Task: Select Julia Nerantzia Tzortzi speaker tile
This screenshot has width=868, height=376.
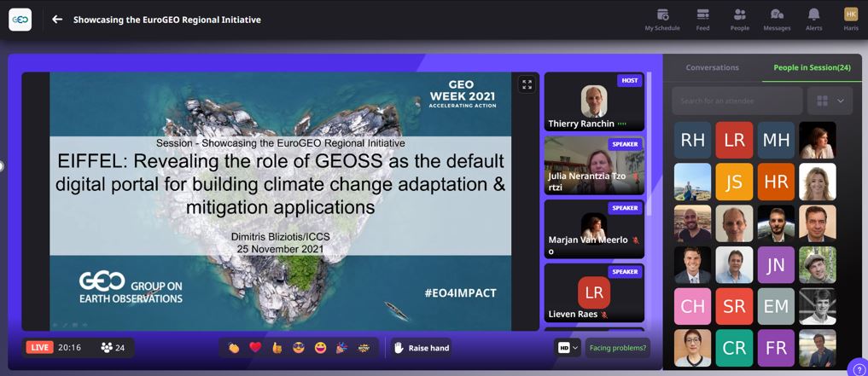Action: [x=595, y=165]
